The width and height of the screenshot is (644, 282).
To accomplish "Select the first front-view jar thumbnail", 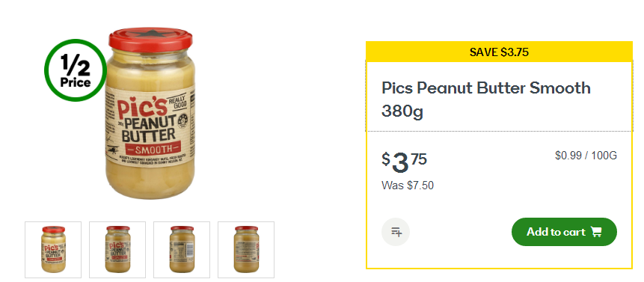I will coord(53,250).
